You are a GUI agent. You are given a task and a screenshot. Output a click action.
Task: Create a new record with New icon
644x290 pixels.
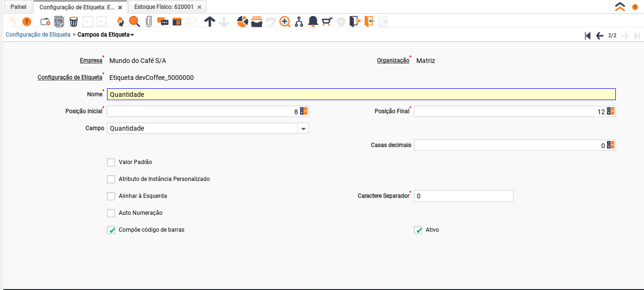coord(46,22)
